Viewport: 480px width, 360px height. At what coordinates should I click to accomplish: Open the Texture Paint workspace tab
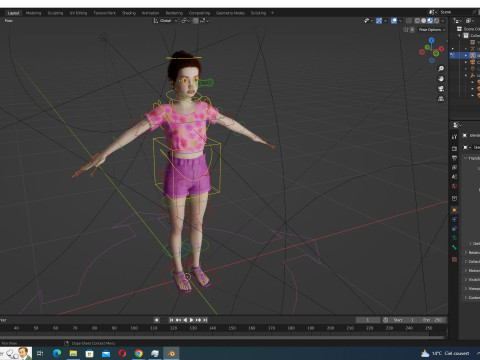click(104, 13)
